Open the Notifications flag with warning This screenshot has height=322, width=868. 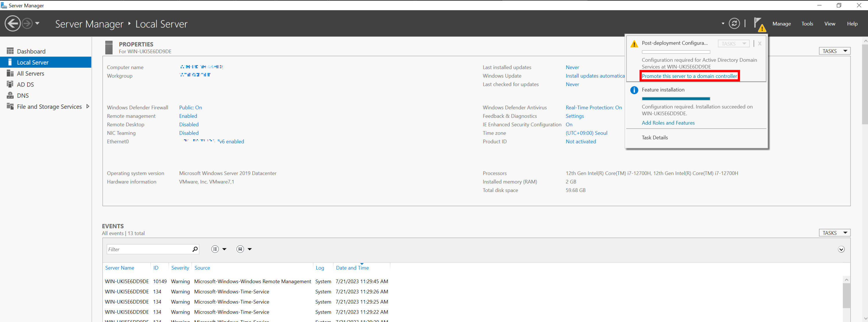coord(759,24)
